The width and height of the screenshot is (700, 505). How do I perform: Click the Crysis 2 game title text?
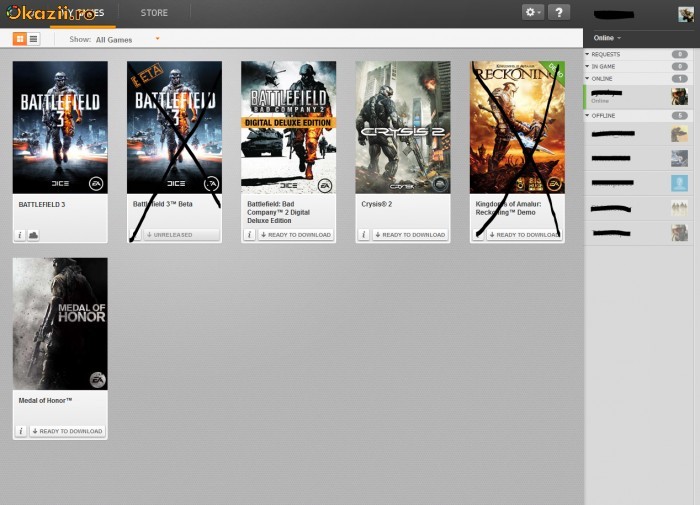[377, 204]
